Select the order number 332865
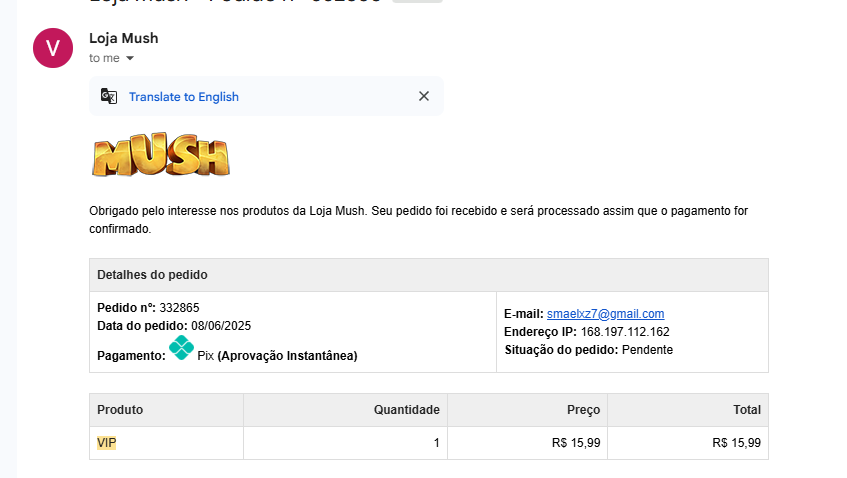 click(x=179, y=308)
